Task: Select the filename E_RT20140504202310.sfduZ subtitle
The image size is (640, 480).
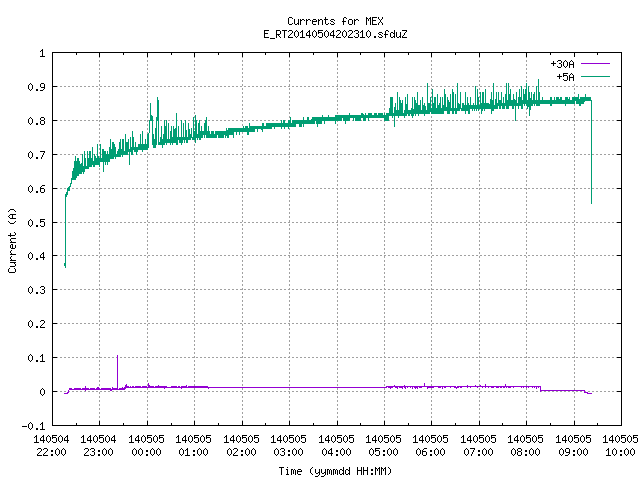Action: 335,34
